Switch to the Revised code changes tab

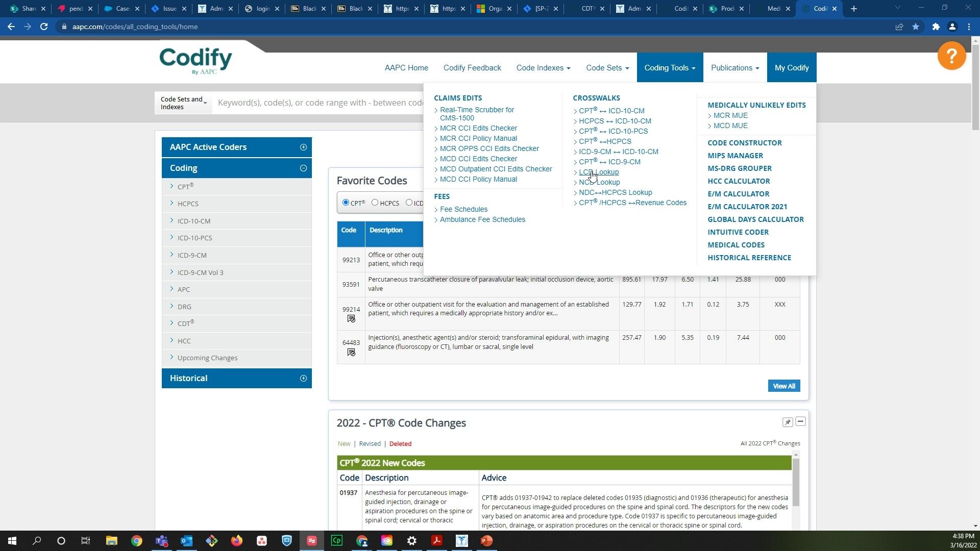click(x=370, y=443)
